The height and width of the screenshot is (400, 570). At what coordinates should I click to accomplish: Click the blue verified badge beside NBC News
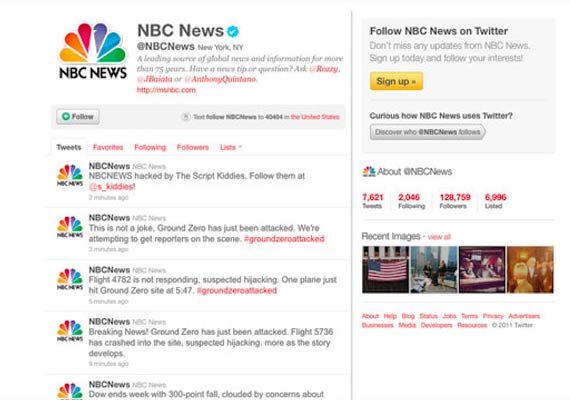(x=233, y=31)
